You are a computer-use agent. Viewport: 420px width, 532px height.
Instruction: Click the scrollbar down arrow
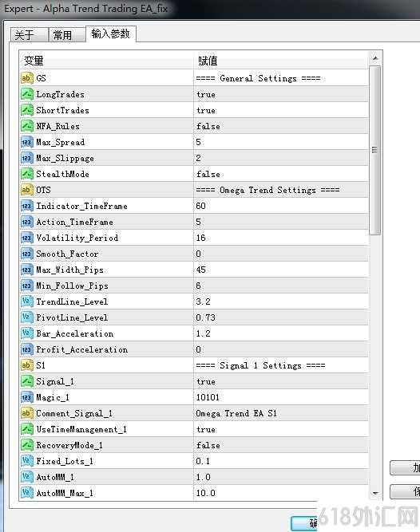(x=375, y=494)
